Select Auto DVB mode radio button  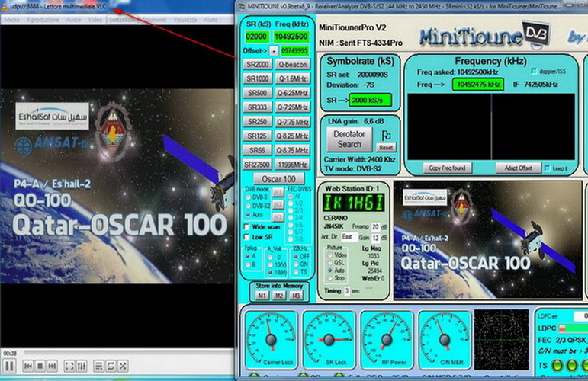click(x=248, y=215)
